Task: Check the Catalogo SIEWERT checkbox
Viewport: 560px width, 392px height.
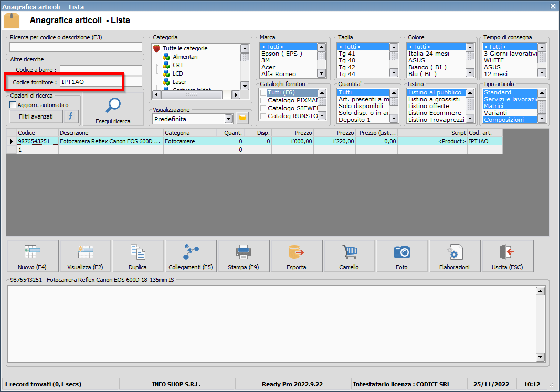Action: coord(263,108)
